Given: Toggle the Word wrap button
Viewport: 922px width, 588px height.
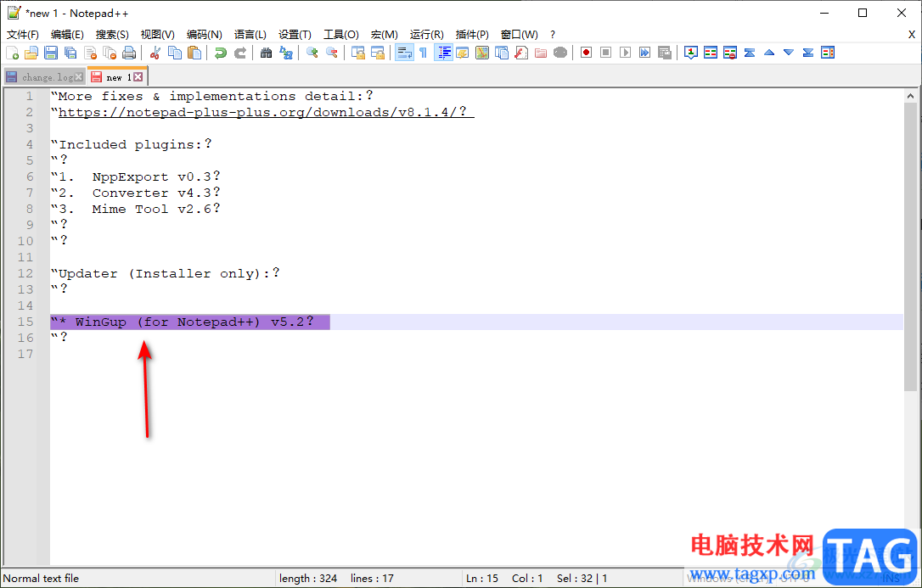Looking at the screenshot, I should pos(404,53).
